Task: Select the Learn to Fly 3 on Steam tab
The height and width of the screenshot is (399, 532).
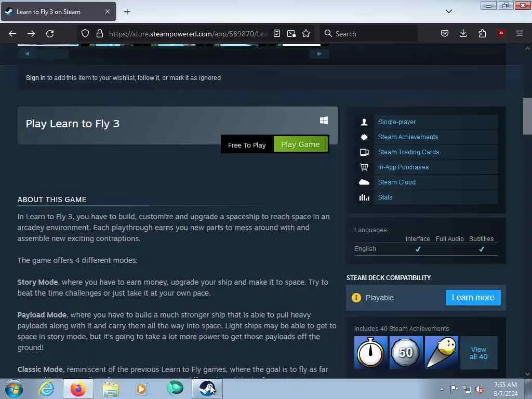Action: (58, 11)
